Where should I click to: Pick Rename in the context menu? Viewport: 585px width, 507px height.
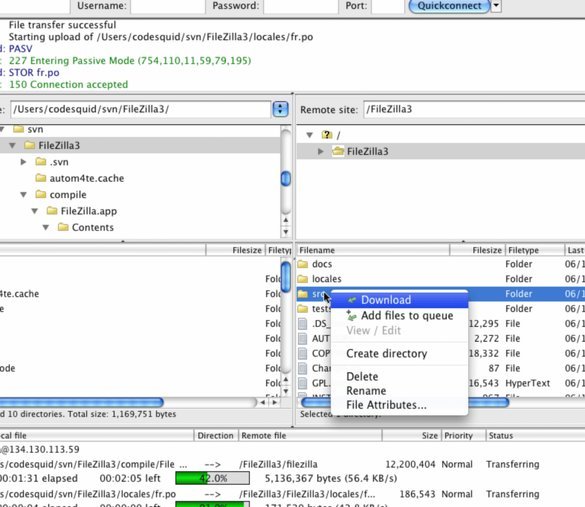click(x=366, y=391)
